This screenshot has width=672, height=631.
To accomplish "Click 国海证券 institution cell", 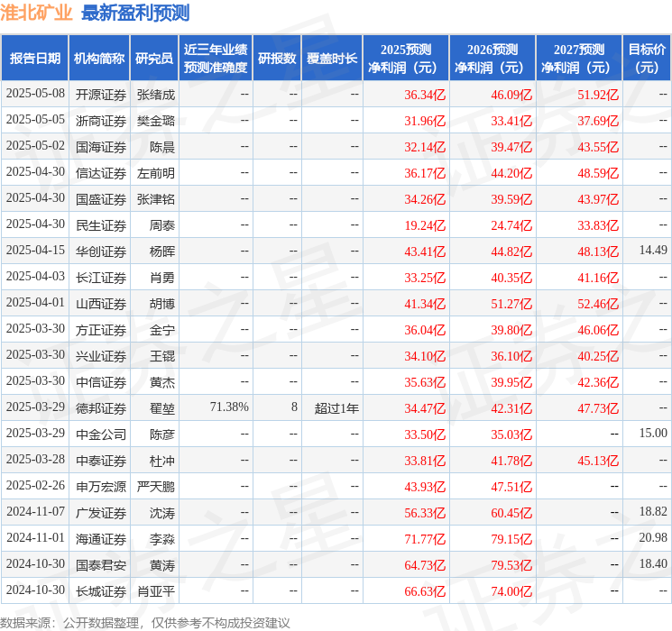I will pyautogui.click(x=101, y=147).
